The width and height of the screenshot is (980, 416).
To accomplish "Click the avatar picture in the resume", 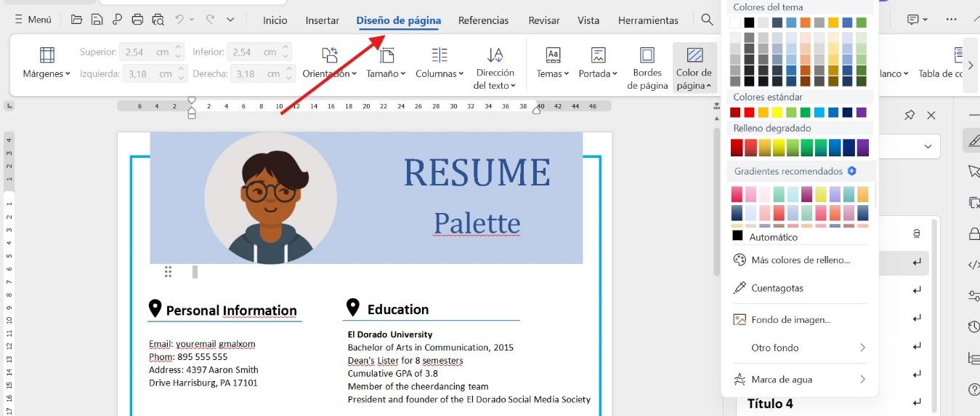I will (x=270, y=198).
